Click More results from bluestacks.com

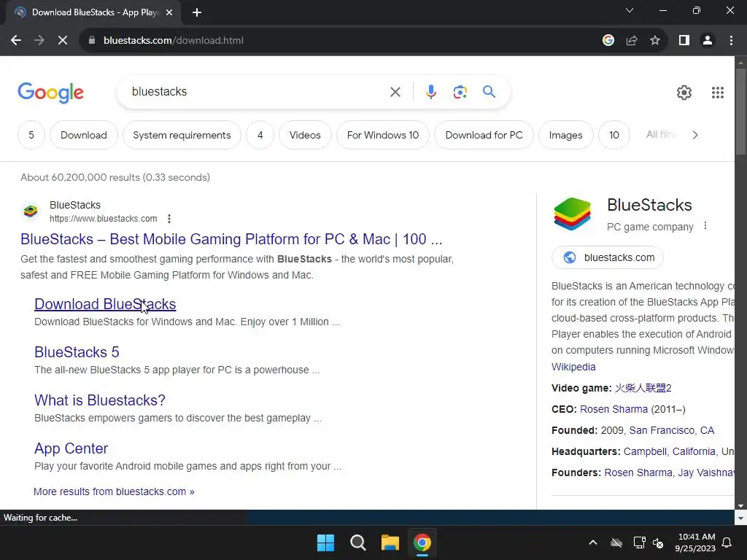pyautogui.click(x=114, y=491)
